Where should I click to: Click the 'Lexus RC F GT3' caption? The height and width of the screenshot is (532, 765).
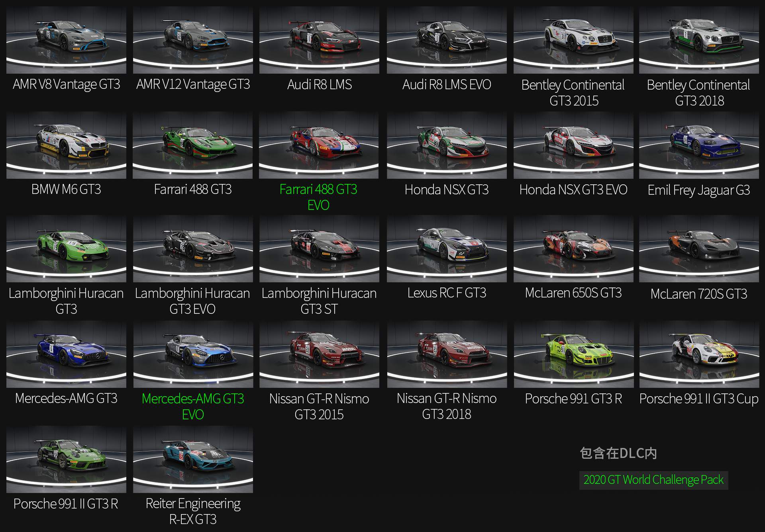point(447,293)
